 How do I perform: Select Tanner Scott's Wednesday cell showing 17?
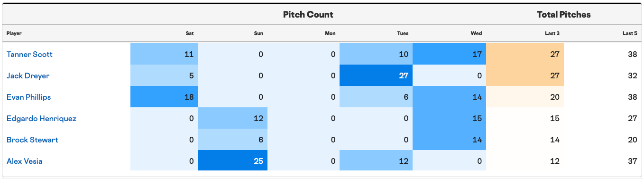click(450, 54)
